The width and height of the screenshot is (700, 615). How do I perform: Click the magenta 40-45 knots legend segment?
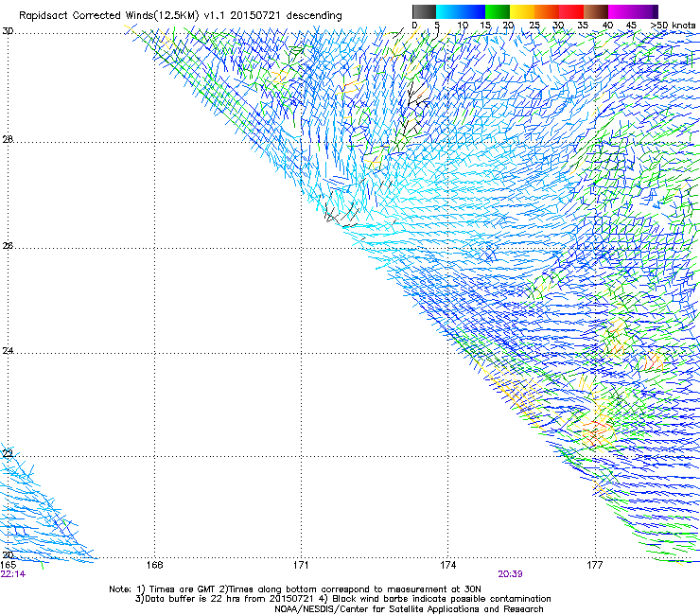tap(621, 11)
